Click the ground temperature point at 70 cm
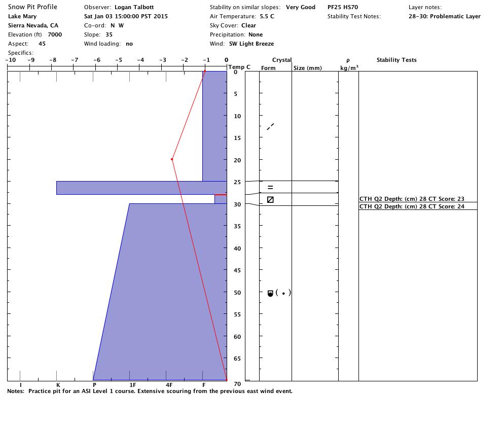 [x=226, y=380]
